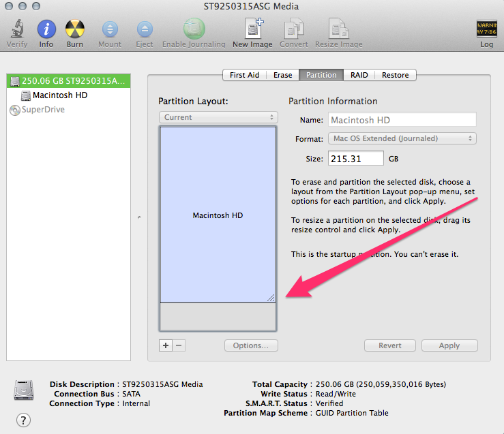
Task: Click the Size field showing 215.31
Action: [x=356, y=159]
